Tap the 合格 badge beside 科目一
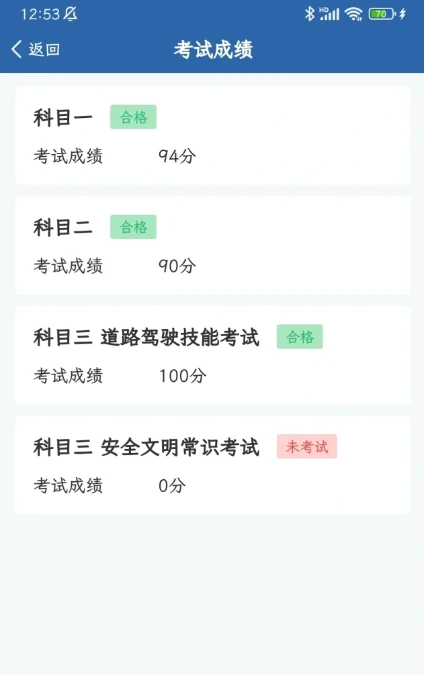This screenshot has height=675, width=424. click(x=133, y=117)
